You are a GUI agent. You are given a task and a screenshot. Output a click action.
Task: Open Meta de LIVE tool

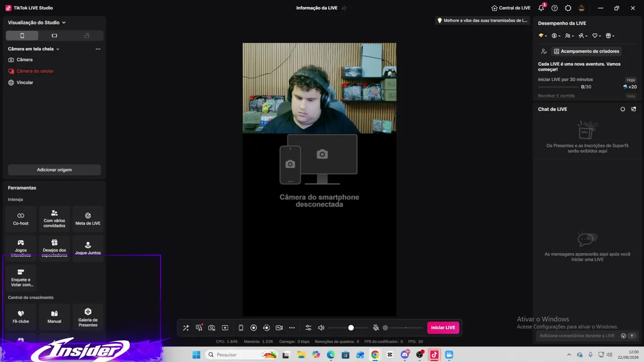click(x=88, y=219)
